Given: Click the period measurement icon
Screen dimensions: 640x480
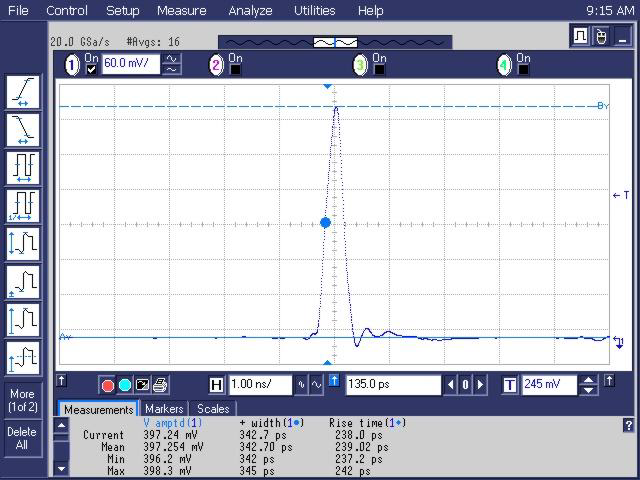Looking at the screenshot, I should tap(22, 168).
